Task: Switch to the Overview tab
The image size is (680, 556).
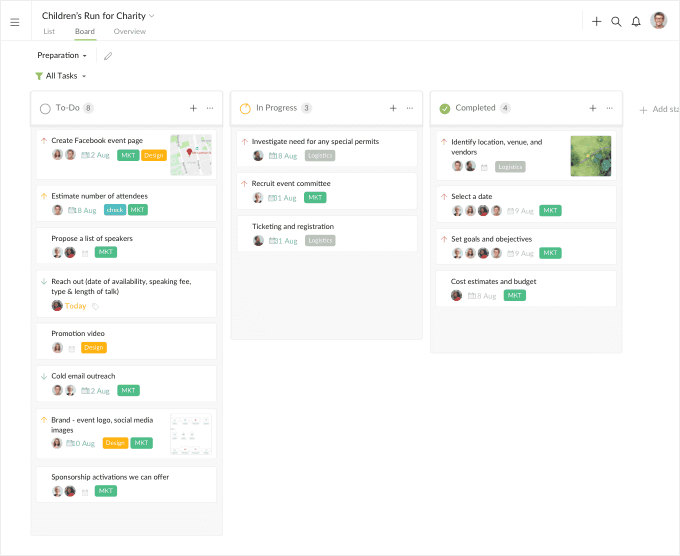Action: click(130, 31)
